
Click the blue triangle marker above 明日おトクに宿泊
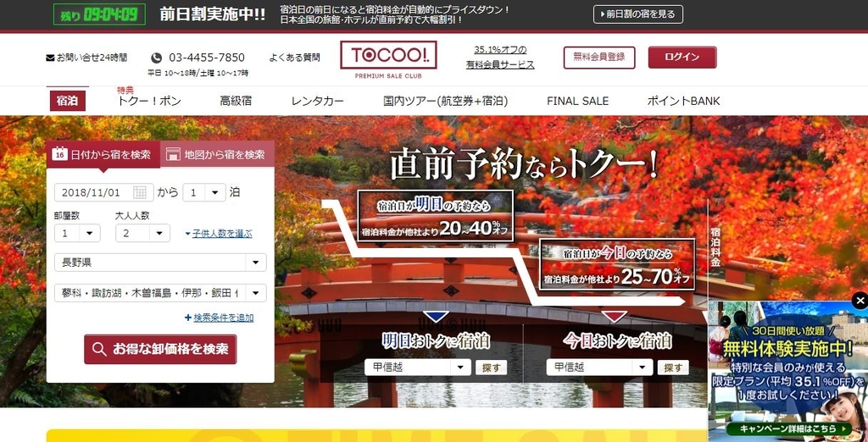436,317
